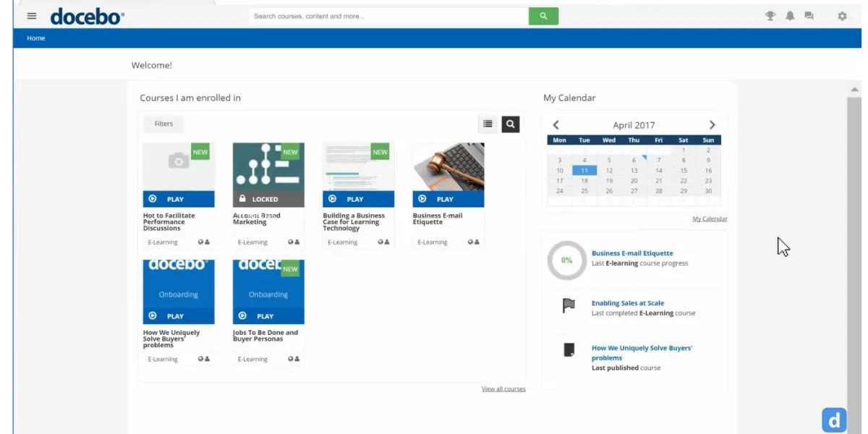Open the settings gear
Viewport: 868px width, 434px height.
[x=842, y=16]
